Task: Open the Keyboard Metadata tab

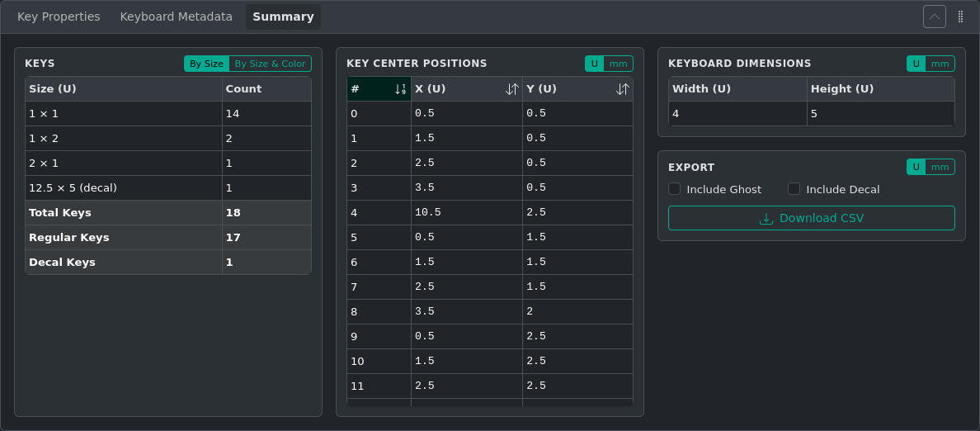Action: tap(177, 17)
